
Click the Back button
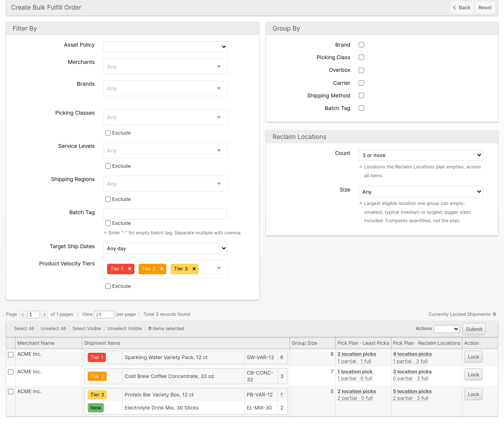point(462,8)
